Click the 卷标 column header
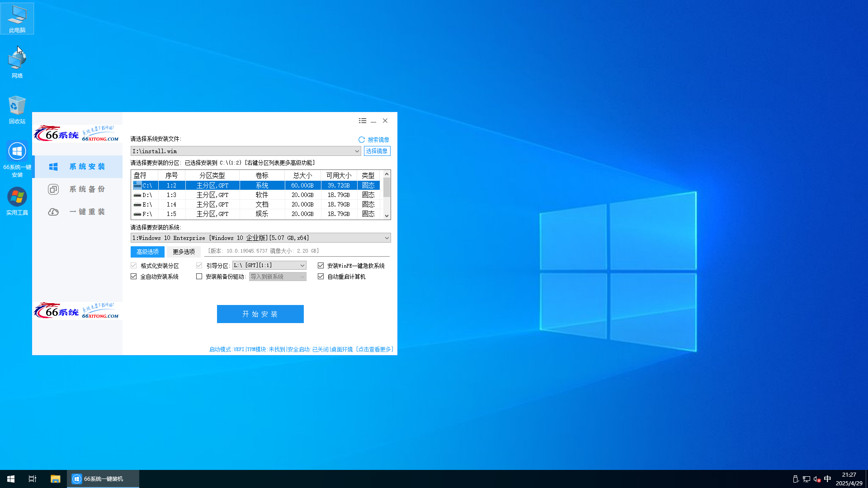Viewport: 868px width, 488px height. click(x=262, y=175)
